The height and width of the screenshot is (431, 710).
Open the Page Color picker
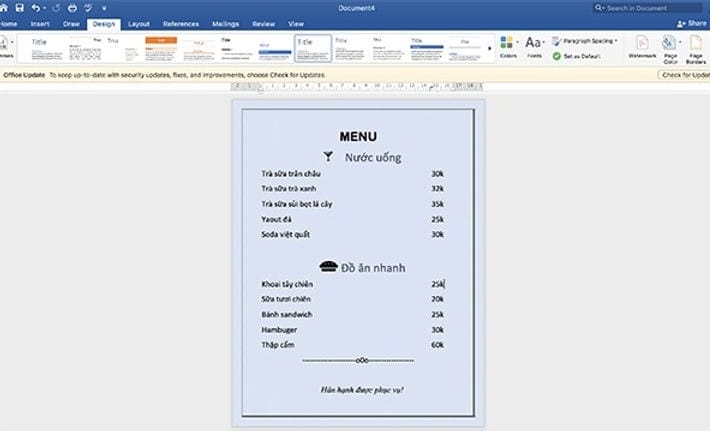click(670, 49)
